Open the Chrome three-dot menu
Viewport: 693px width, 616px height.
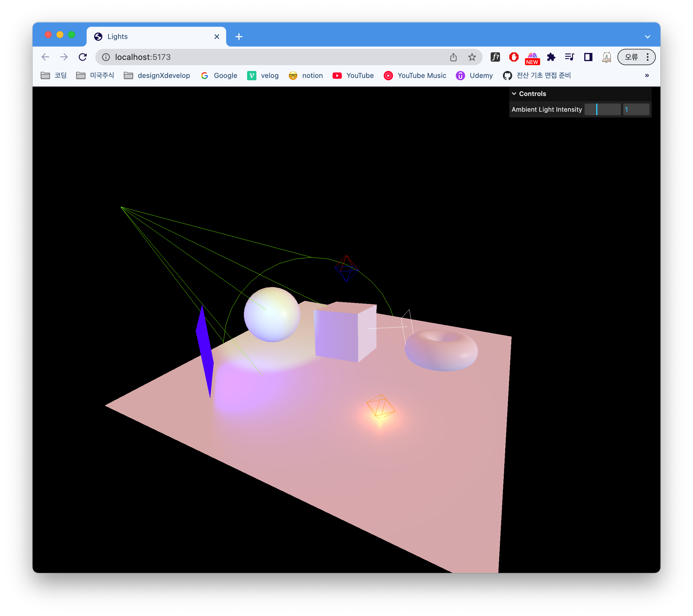point(648,57)
